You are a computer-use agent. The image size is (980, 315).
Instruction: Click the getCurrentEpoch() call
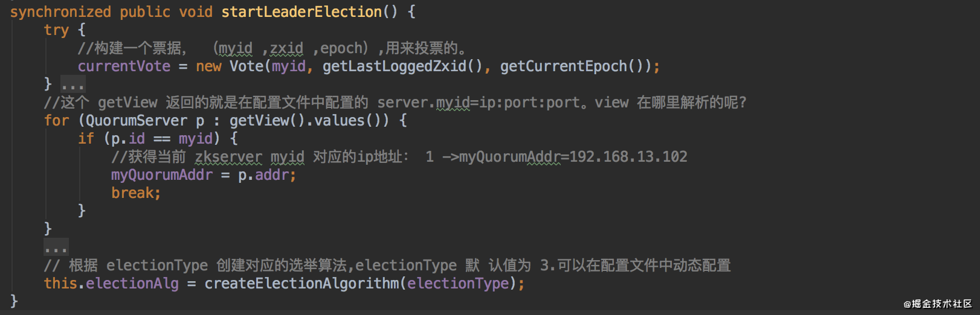point(575,66)
